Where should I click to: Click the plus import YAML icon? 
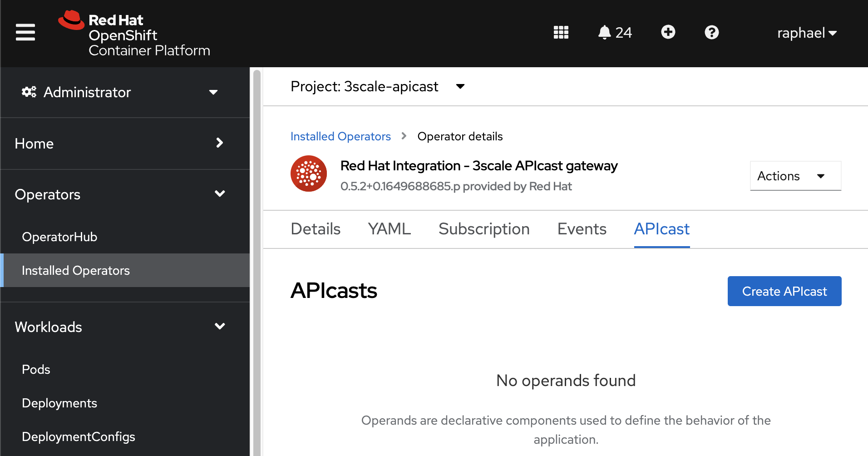tap(668, 32)
